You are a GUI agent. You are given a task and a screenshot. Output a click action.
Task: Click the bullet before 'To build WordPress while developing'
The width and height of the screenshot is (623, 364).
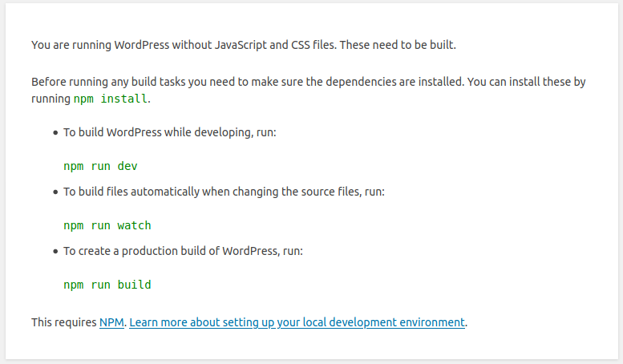(55, 133)
